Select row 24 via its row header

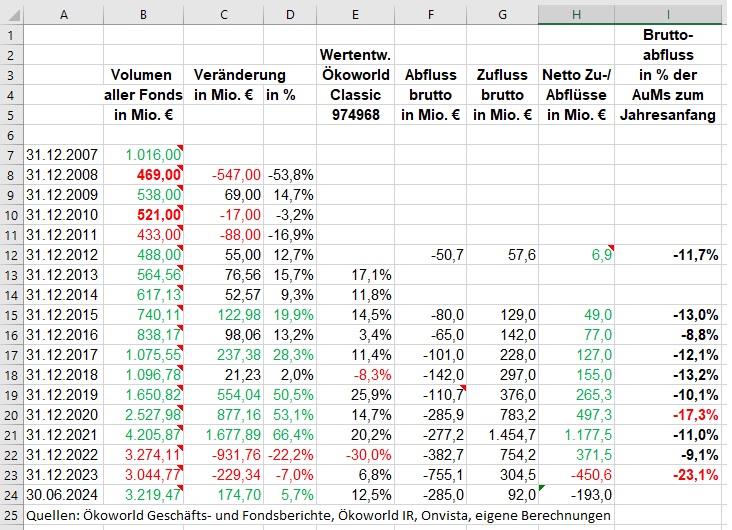click(x=10, y=494)
